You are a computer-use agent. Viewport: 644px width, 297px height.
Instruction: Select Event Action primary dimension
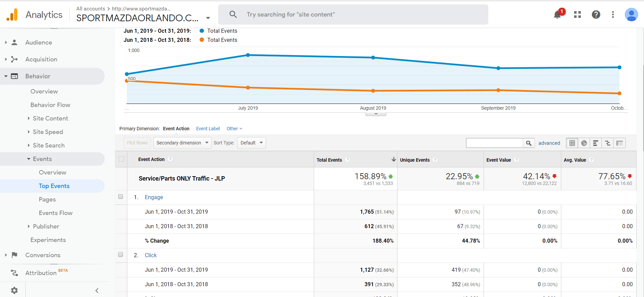tap(176, 129)
